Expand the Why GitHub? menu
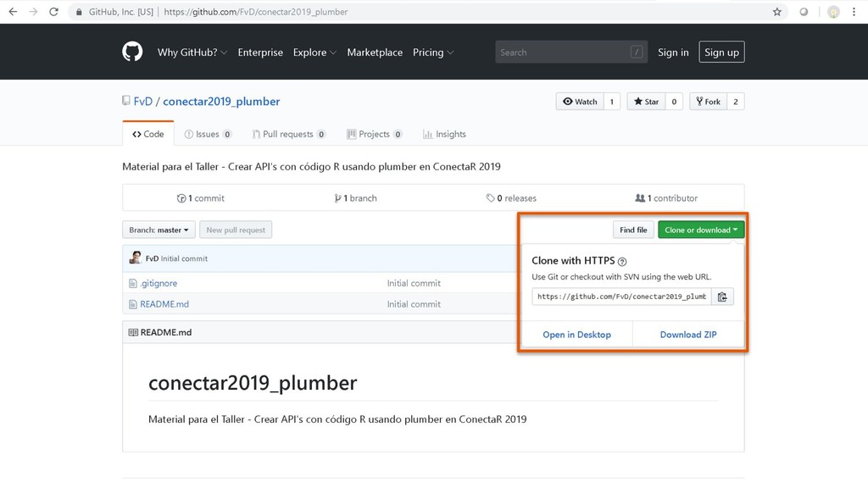Screen dimensions: 868x488 point(192,52)
